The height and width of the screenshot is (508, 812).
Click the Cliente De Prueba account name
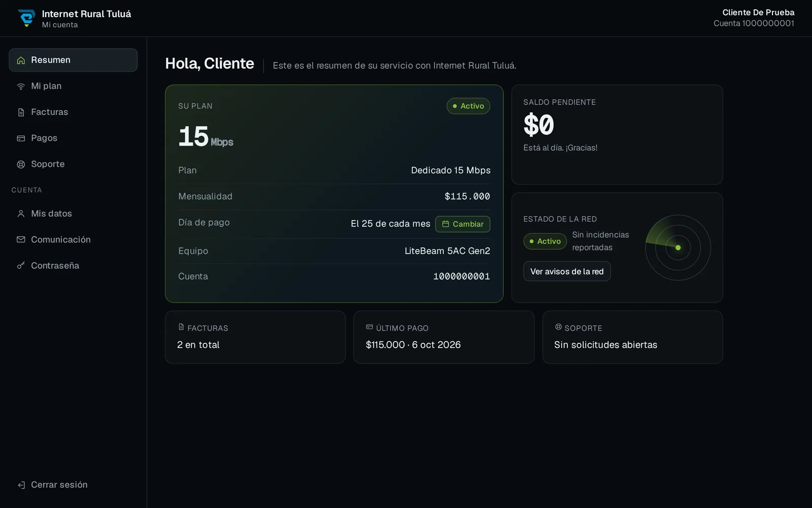tap(758, 12)
